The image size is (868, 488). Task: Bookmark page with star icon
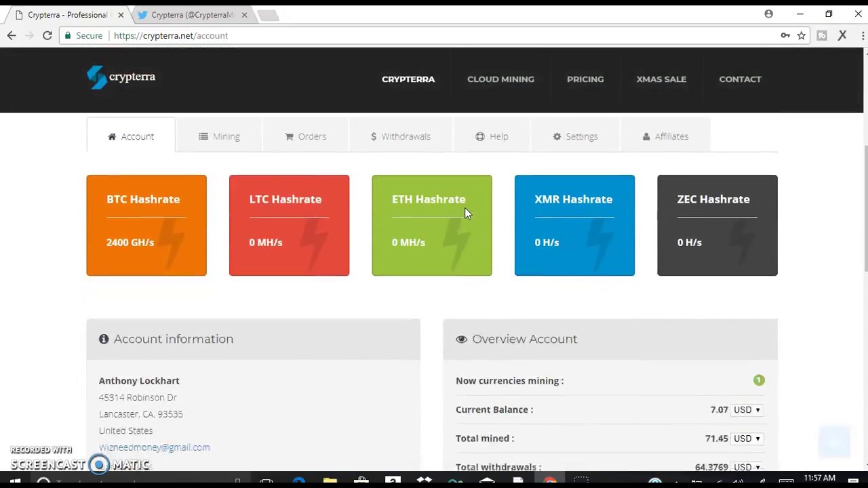point(802,35)
